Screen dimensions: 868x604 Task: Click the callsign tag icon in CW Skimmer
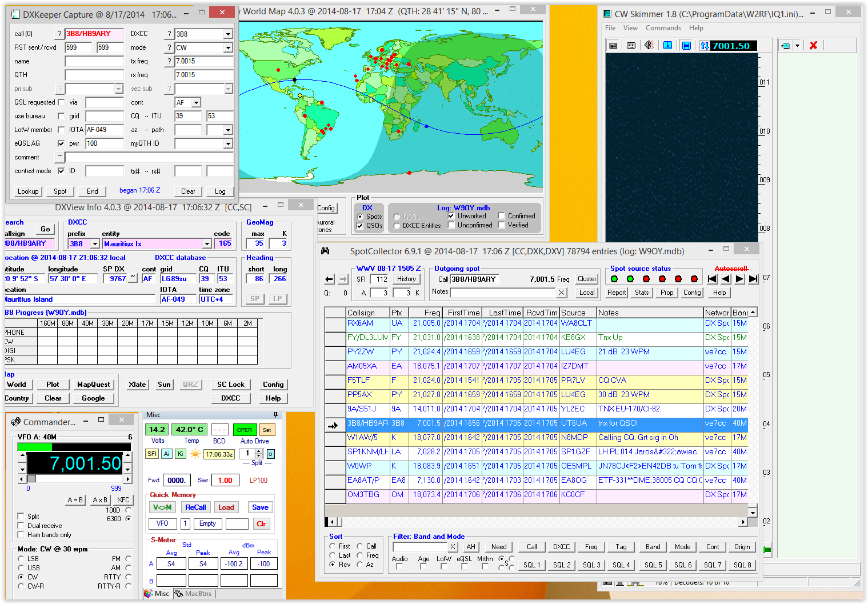pyautogui.click(x=786, y=46)
